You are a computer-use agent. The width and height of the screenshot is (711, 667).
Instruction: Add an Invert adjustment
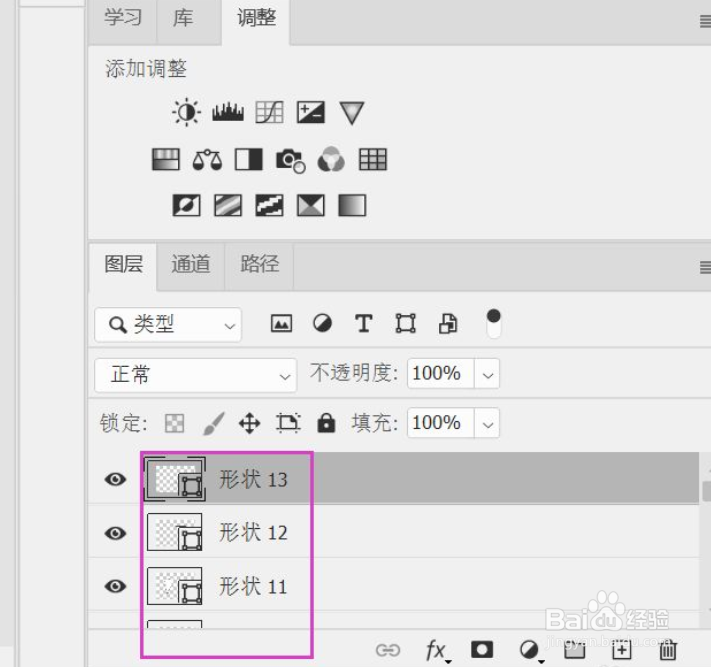(186, 205)
